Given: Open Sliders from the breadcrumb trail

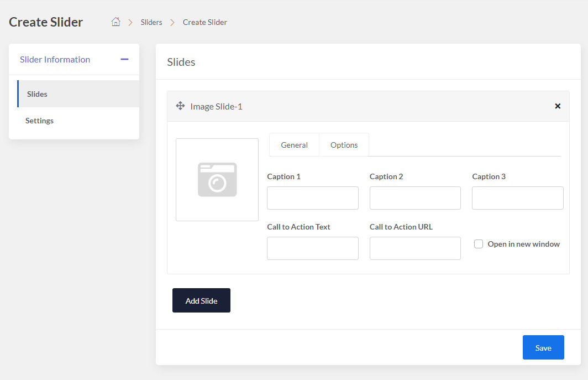Looking at the screenshot, I should click(151, 22).
